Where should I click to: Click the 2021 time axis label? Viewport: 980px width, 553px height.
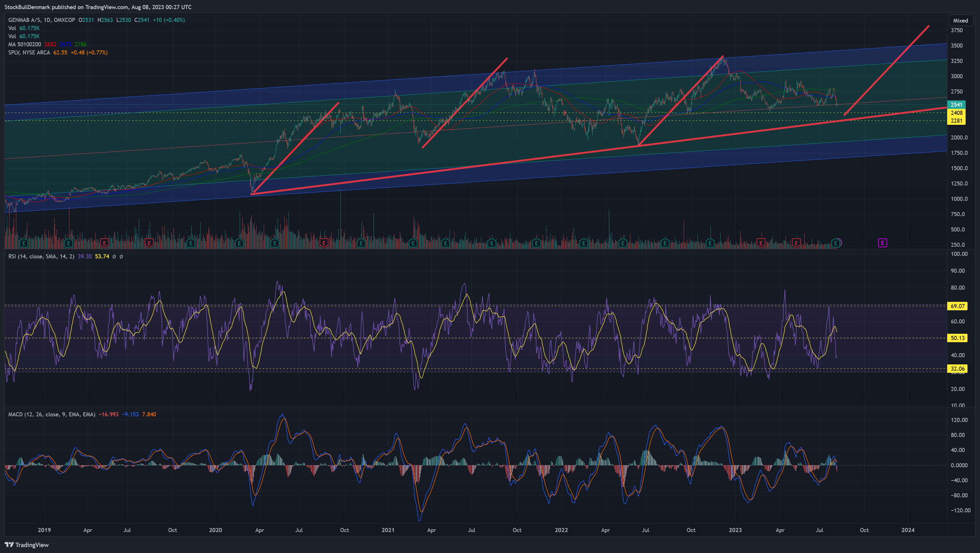(x=388, y=530)
